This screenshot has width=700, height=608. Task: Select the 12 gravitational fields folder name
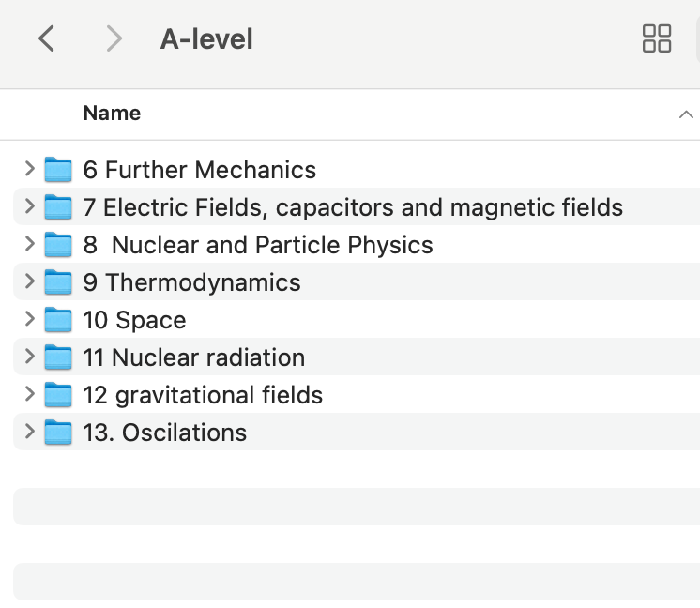click(x=203, y=395)
